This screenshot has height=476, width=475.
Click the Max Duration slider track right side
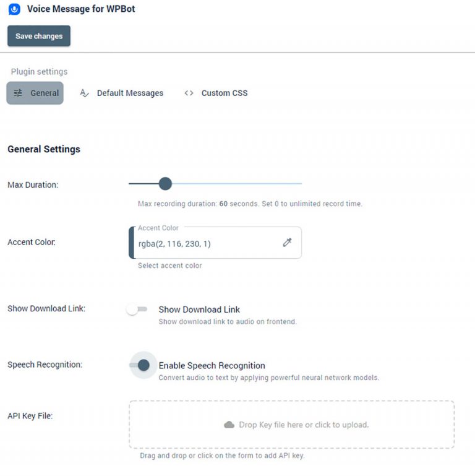237,184
